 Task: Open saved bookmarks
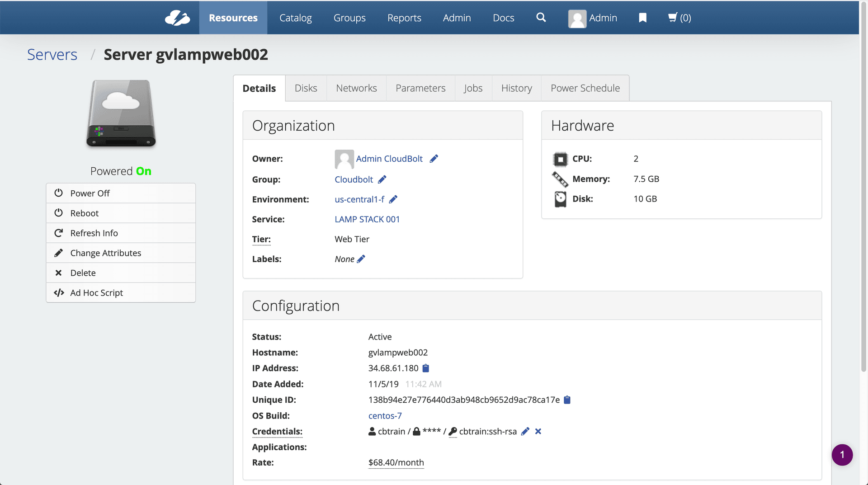click(x=642, y=18)
